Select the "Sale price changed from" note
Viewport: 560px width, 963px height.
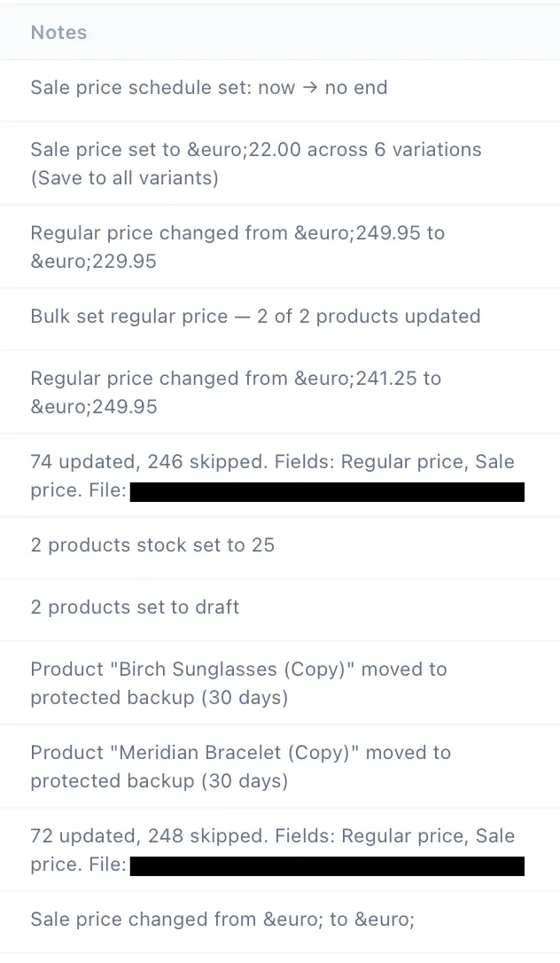222,920
